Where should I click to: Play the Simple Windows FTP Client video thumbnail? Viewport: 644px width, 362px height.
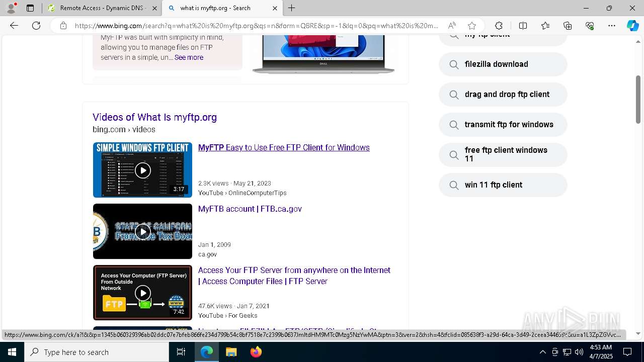click(x=142, y=170)
